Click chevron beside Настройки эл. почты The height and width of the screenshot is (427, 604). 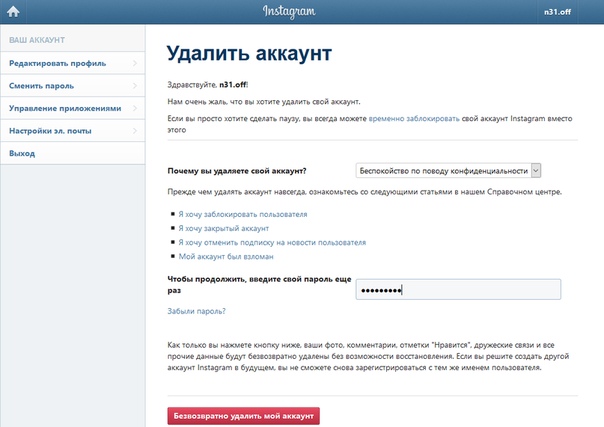click(x=135, y=131)
